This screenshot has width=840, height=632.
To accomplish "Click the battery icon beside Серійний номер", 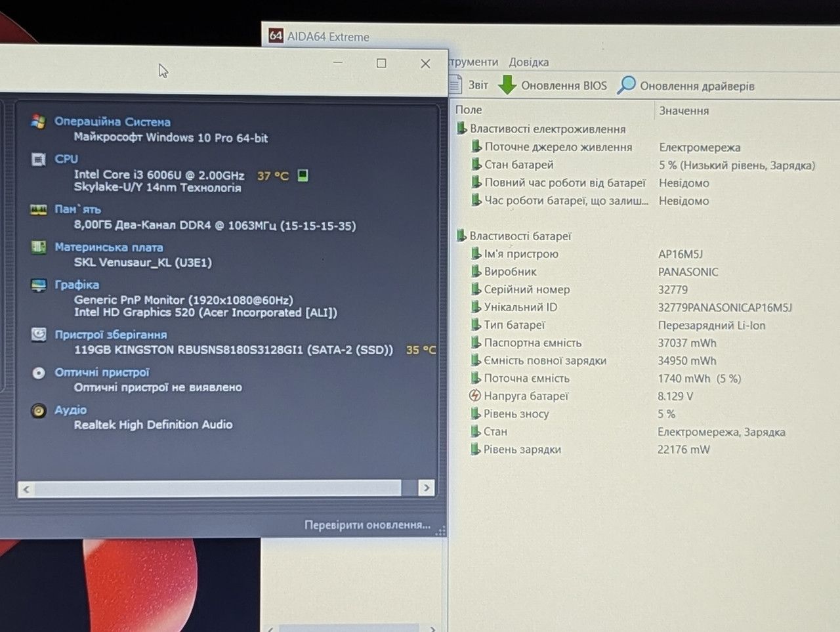I will coord(476,289).
